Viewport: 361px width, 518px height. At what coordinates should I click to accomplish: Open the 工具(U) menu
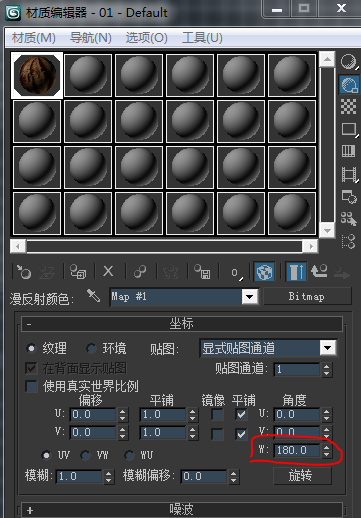coord(202,38)
